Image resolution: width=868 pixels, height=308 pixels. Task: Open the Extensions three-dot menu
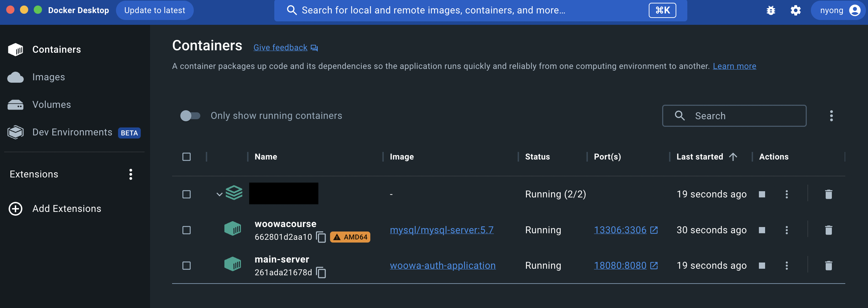[131, 174]
